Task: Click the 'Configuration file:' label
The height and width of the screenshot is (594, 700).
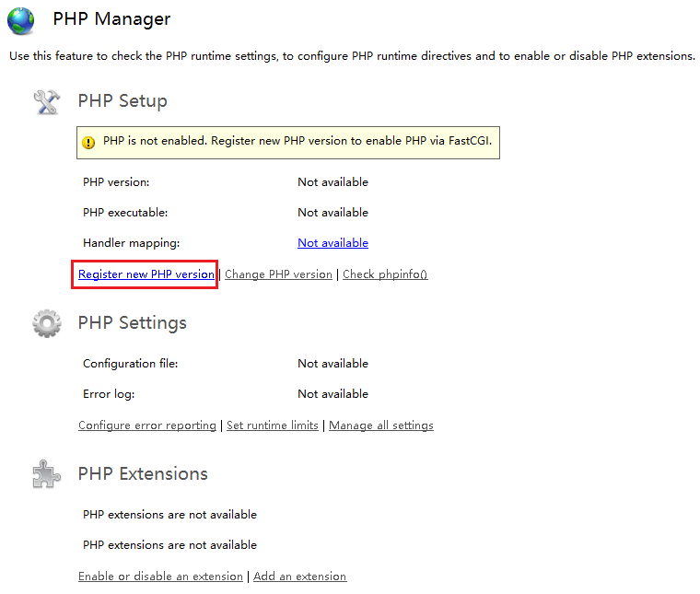Action: click(x=131, y=364)
